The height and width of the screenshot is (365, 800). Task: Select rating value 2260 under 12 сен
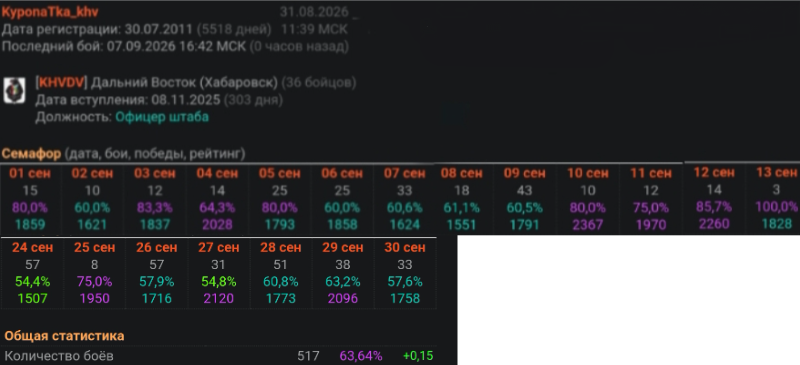714,224
